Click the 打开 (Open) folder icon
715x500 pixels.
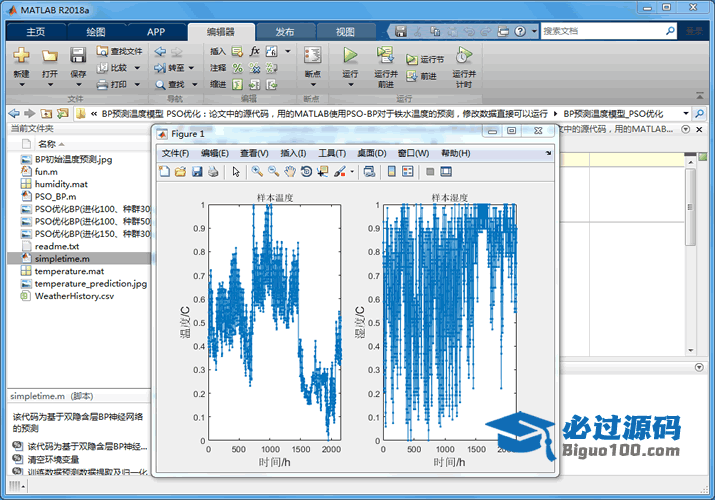tap(50, 56)
